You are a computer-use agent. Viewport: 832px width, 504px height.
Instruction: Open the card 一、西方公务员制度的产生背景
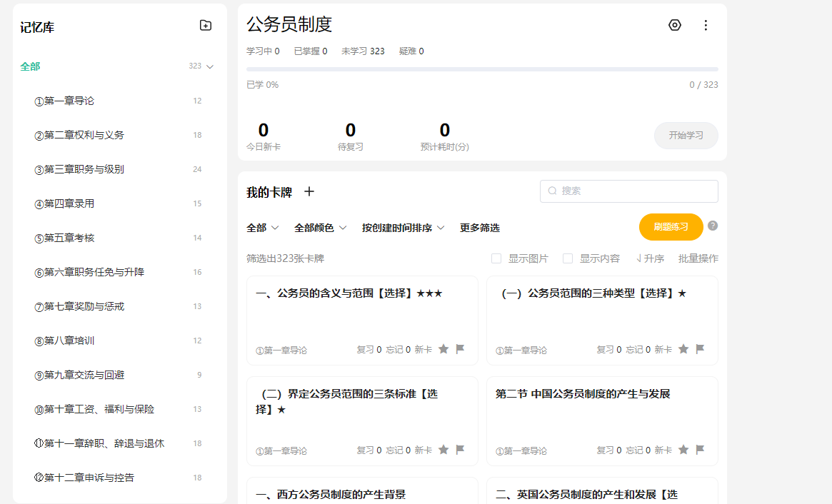click(362, 491)
